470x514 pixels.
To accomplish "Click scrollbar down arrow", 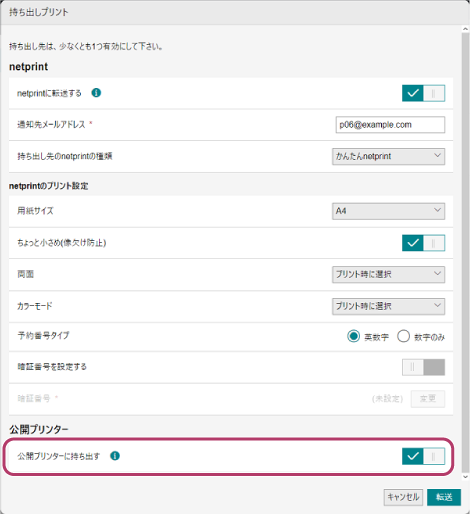I will point(465,477).
